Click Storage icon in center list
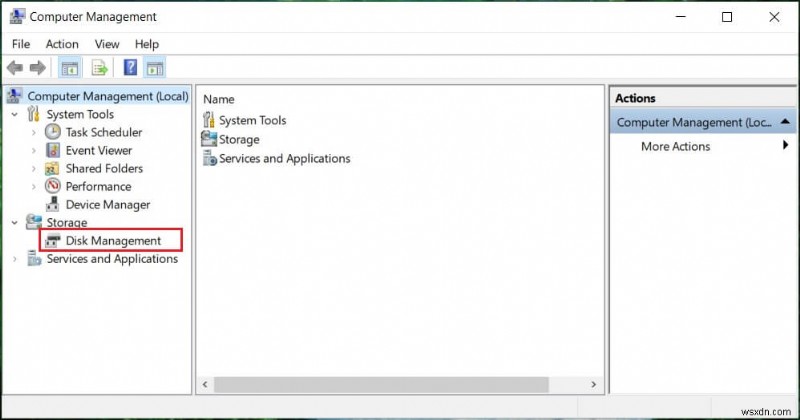This screenshot has height=420, width=800. click(209, 139)
